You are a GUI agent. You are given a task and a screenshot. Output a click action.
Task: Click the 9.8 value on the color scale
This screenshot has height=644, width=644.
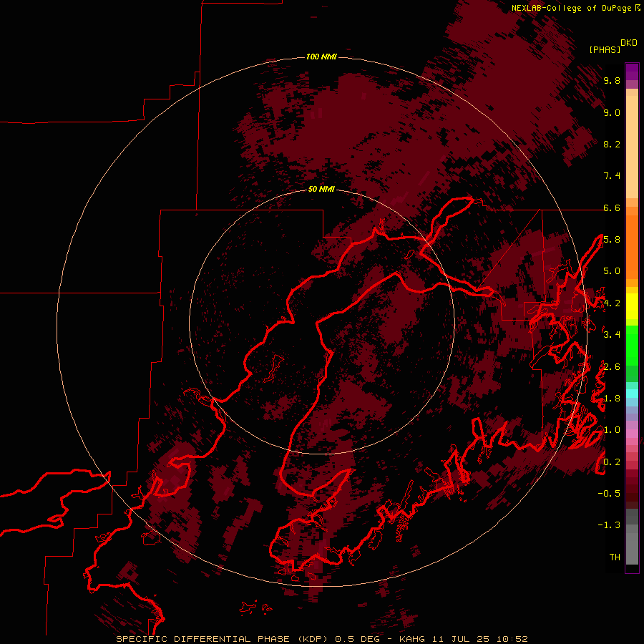[x=612, y=80]
